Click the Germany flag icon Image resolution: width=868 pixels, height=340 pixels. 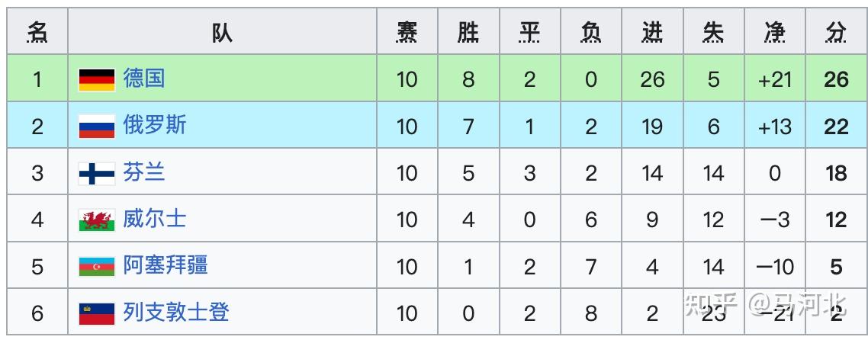click(97, 79)
